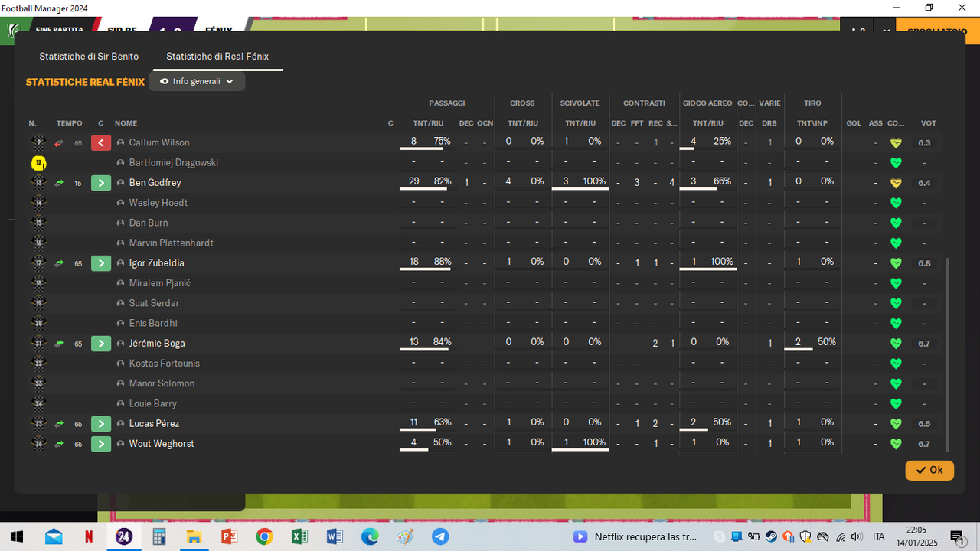Click Louie Barry's green condition heart
Viewport: 980px width, 551px height.
tap(896, 404)
